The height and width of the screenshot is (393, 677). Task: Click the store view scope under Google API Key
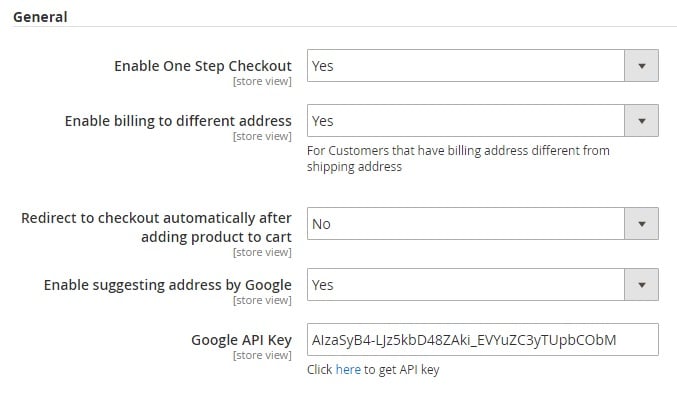click(262, 355)
